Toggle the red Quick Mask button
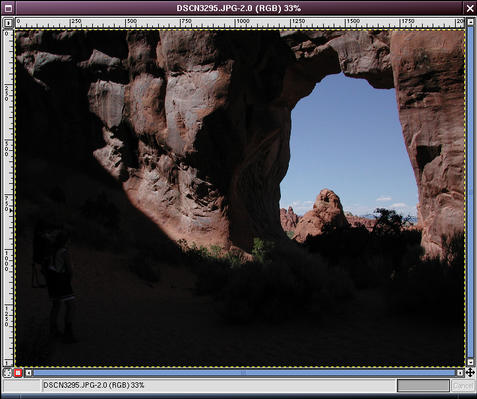The height and width of the screenshot is (399, 477). [x=18, y=373]
